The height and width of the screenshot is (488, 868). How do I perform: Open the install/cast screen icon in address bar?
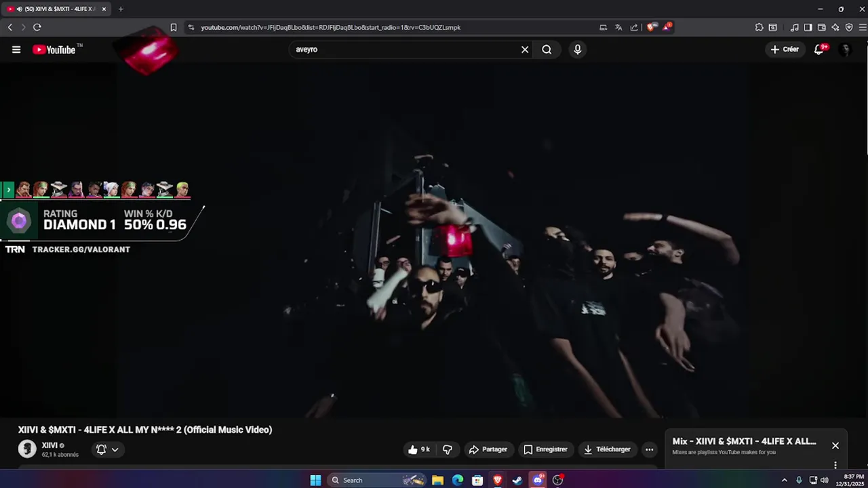(x=603, y=27)
